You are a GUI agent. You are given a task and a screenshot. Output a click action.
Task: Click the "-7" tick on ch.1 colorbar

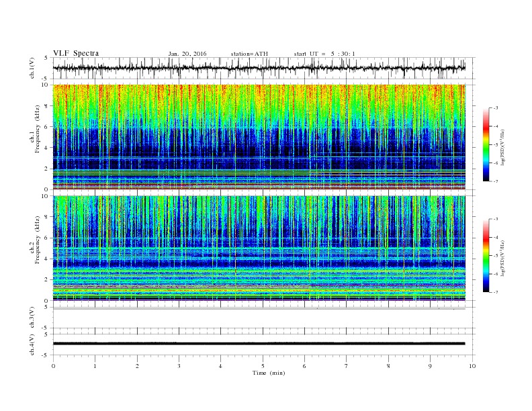(495, 181)
